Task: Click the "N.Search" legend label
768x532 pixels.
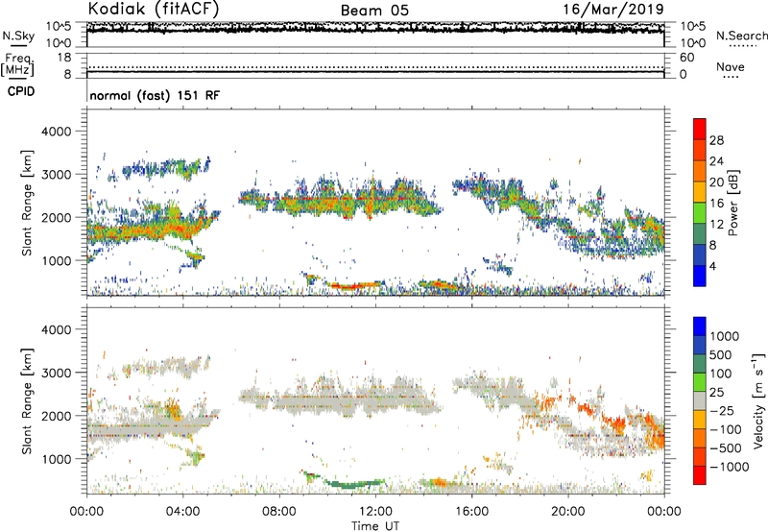Action: (x=741, y=36)
